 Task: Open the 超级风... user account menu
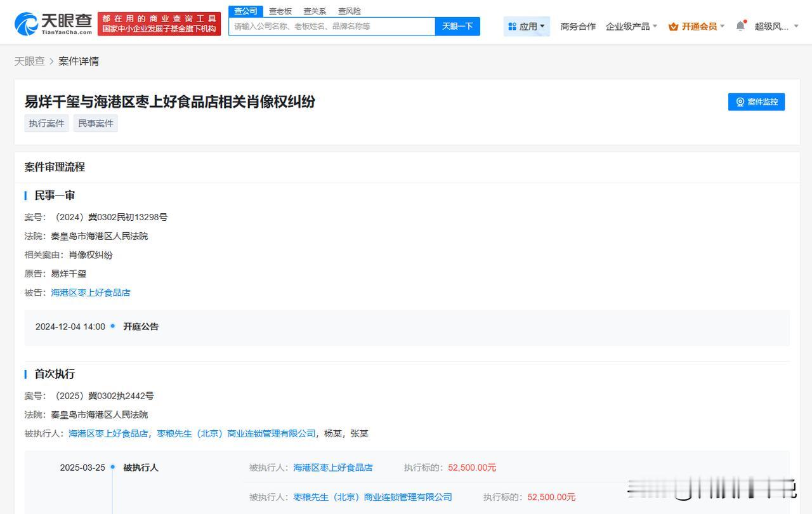tap(776, 27)
